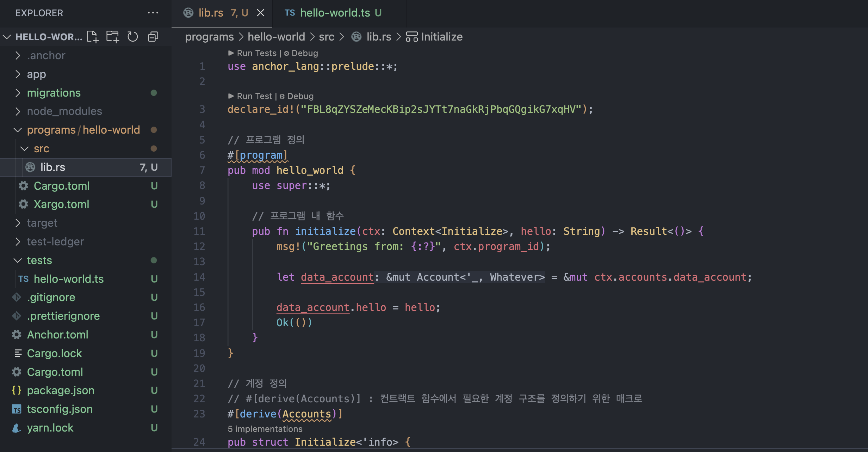The image size is (868, 452).
Task: Click Debug code lens above declare_id line
Action: (x=300, y=96)
